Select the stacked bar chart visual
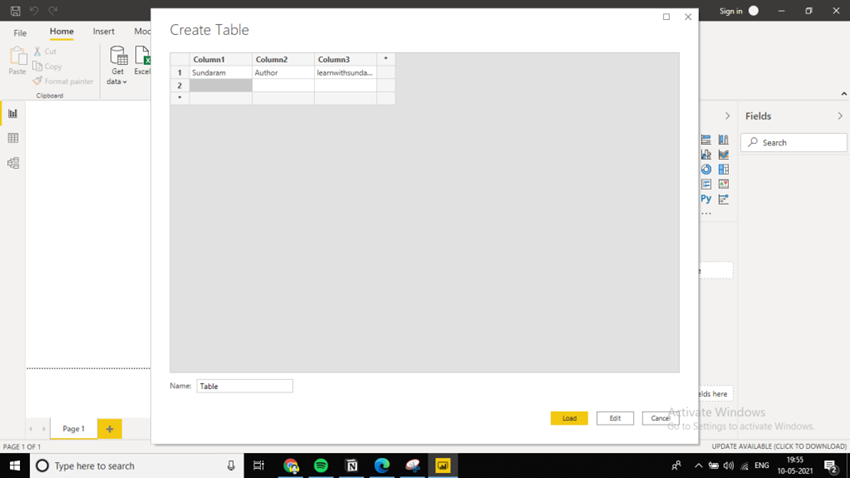This screenshot has width=850, height=478. 706,140
